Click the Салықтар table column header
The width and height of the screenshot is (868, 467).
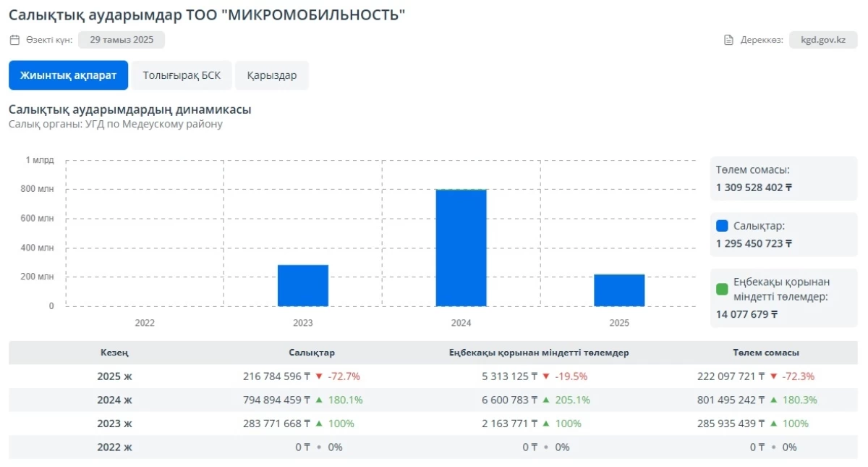pyautogui.click(x=311, y=353)
